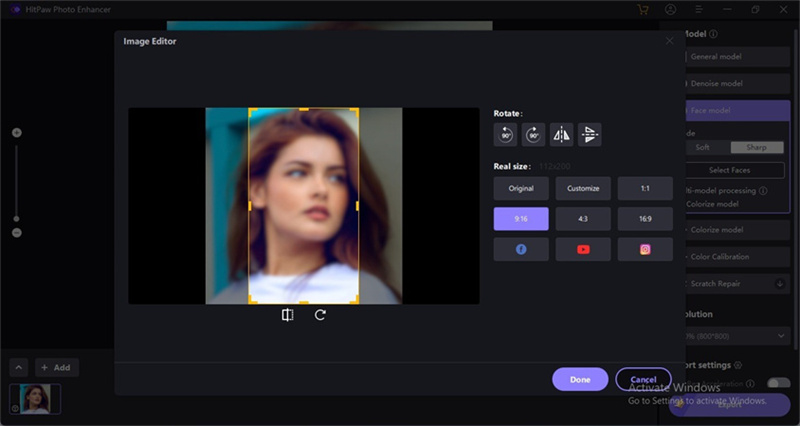The width and height of the screenshot is (800, 426).
Task: Select the Facebook size preset
Action: coord(521,249)
